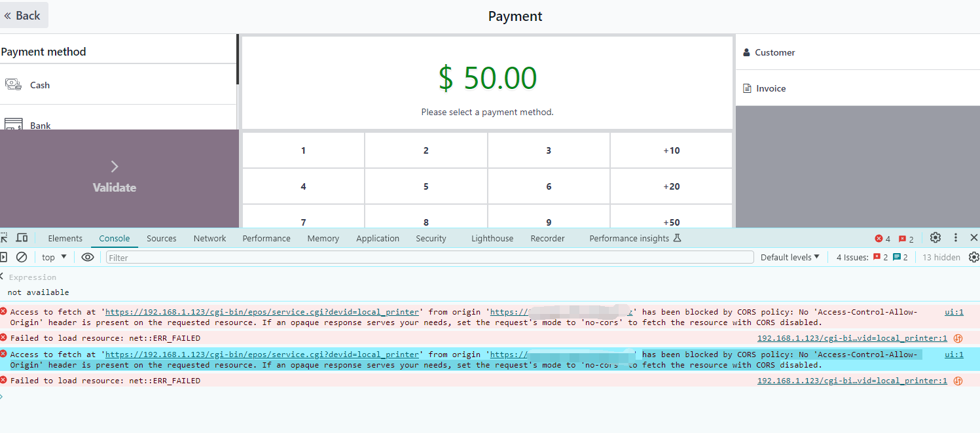
Task: Close the DevTools panel
Action: (974, 238)
